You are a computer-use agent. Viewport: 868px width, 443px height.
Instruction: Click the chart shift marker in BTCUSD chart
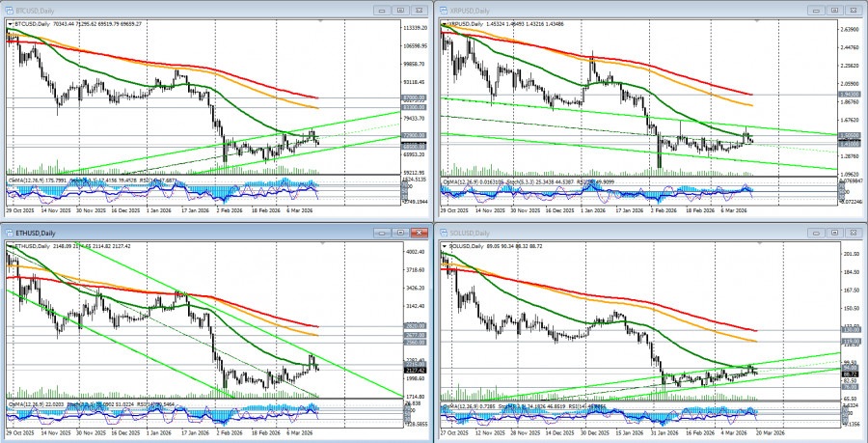click(x=322, y=23)
